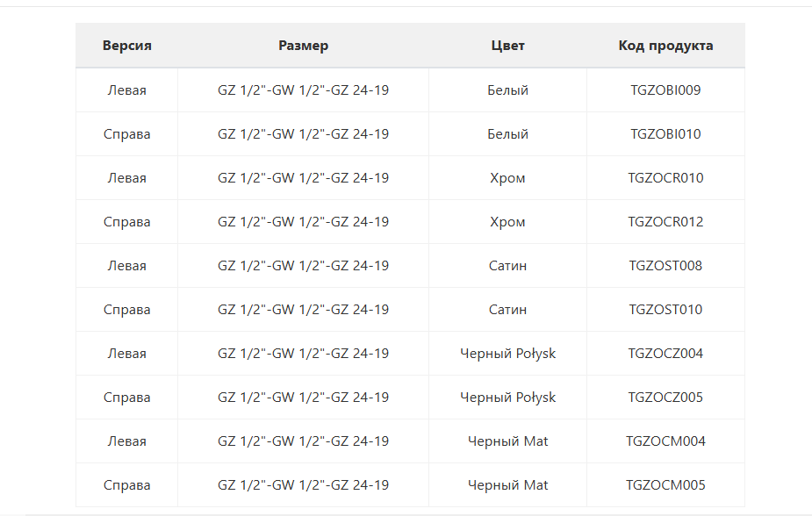Viewport: 812px width, 516px height.
Task: Click Левая version cell in TGZOCM004 row
Action: [126, 441]
